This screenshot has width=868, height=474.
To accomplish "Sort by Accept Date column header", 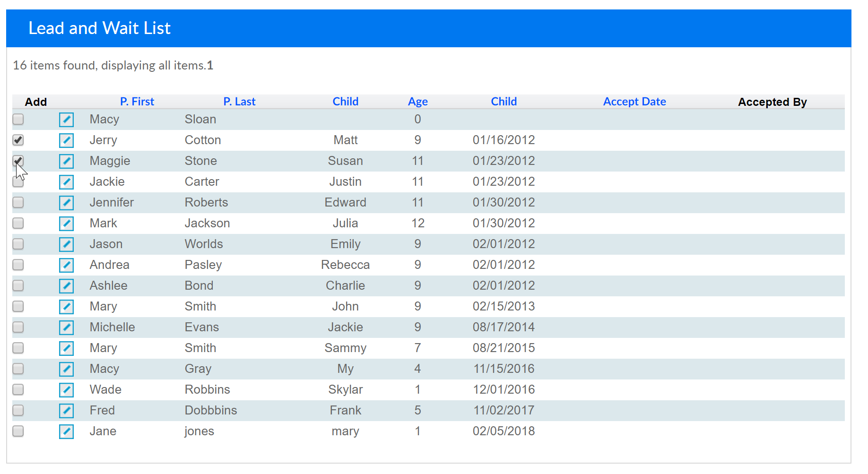I will (634, 102).
